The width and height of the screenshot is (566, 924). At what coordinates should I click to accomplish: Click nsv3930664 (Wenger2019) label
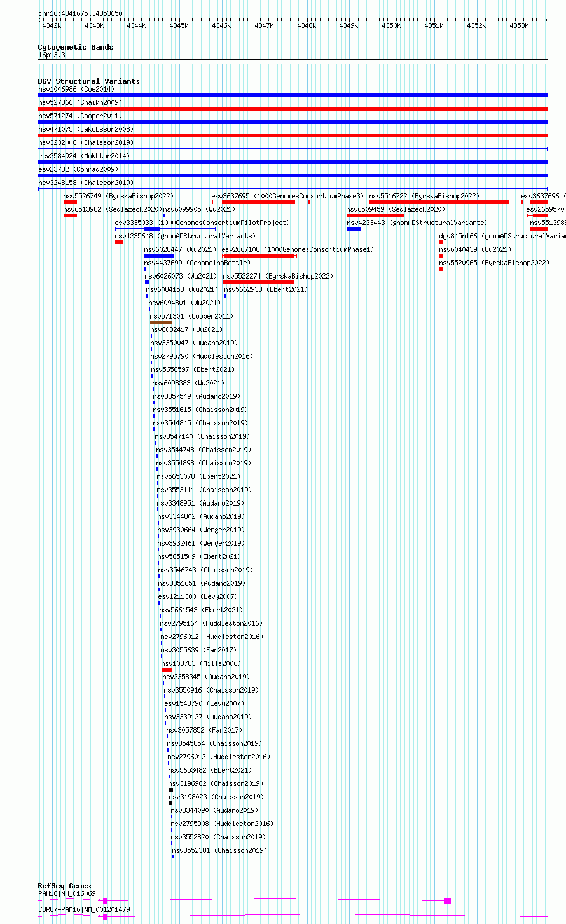[x=201, y=530]
